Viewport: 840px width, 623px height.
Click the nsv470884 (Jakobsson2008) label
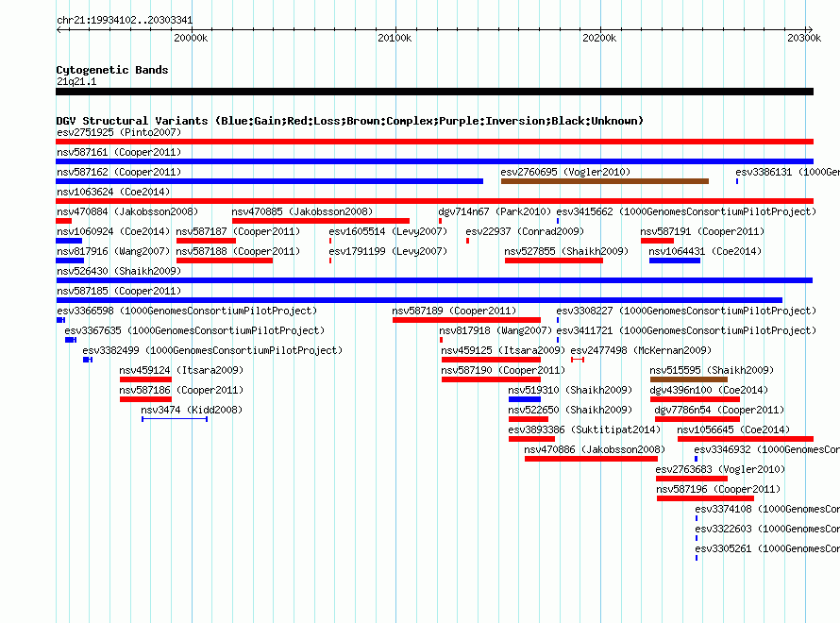pos(127,211)
